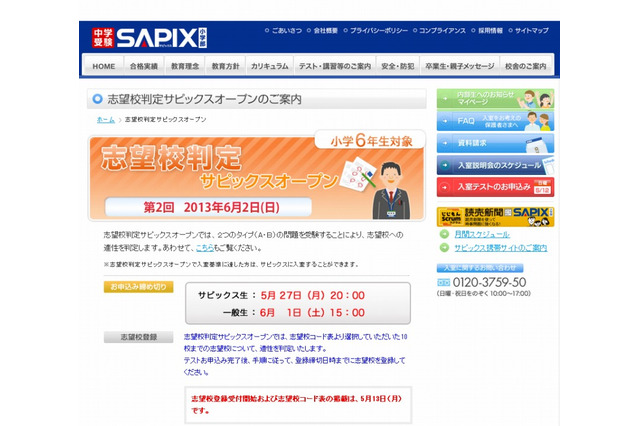Open the FAQ banner for parents
Screen dimensions: 640x426
495,121
